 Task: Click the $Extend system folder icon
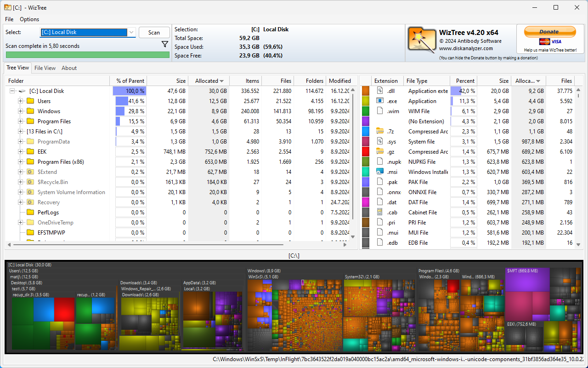tap(31, 172)
